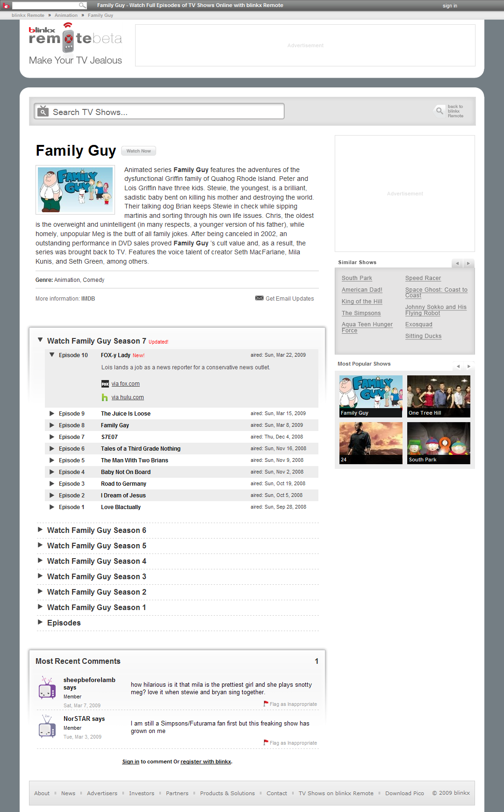Open King of the Hill link
This screenshot has width=504, height=812.
(362, 302)
